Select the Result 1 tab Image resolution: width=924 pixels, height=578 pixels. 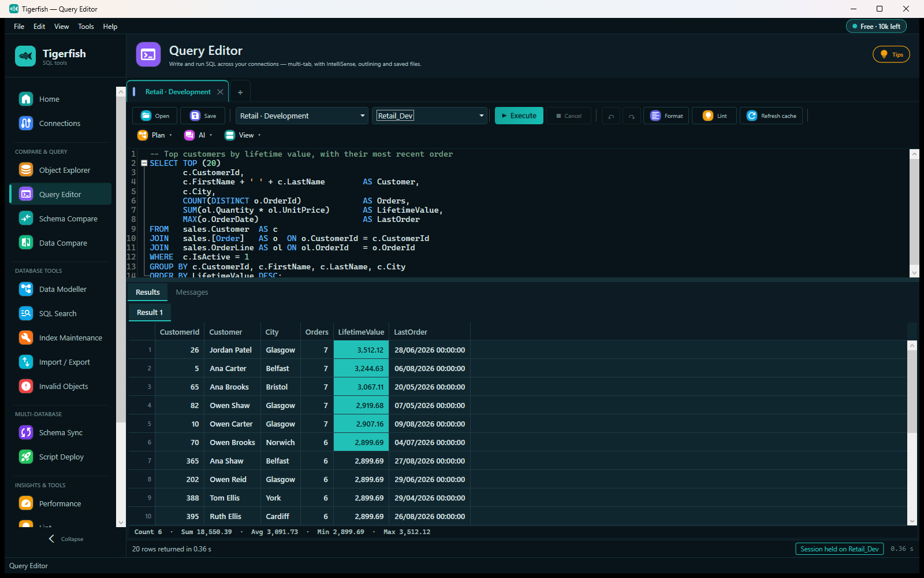coord(150,313)
